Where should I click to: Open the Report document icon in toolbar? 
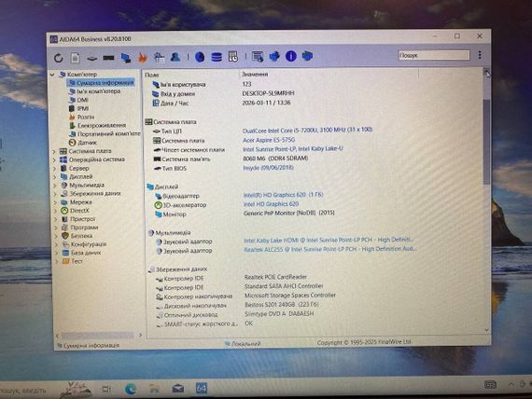(76, 58)
